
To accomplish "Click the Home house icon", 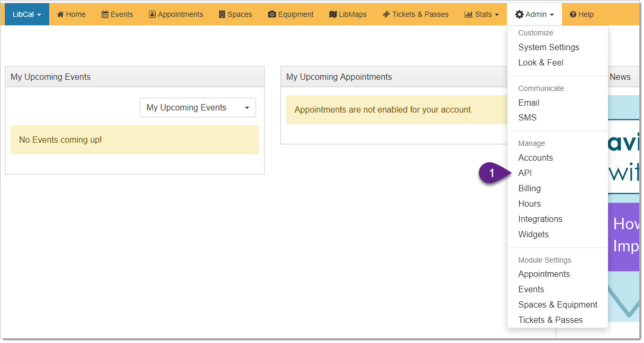I will (60, 14).
